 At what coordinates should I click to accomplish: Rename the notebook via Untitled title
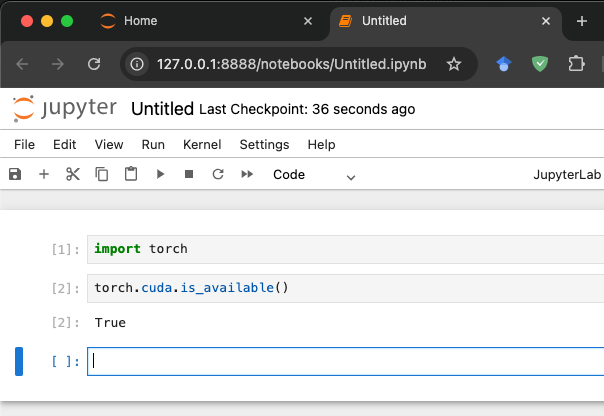click(162, 109)
